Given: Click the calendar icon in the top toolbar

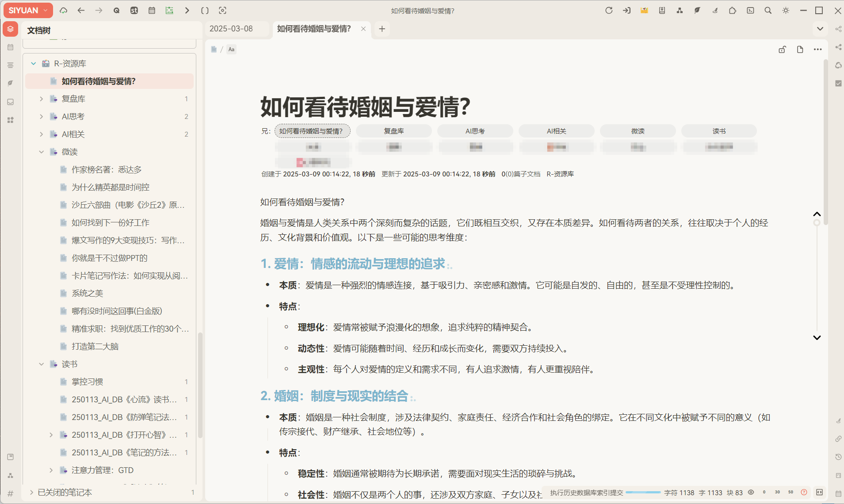Looking at the screenshot, I should (x=152, y=11).
